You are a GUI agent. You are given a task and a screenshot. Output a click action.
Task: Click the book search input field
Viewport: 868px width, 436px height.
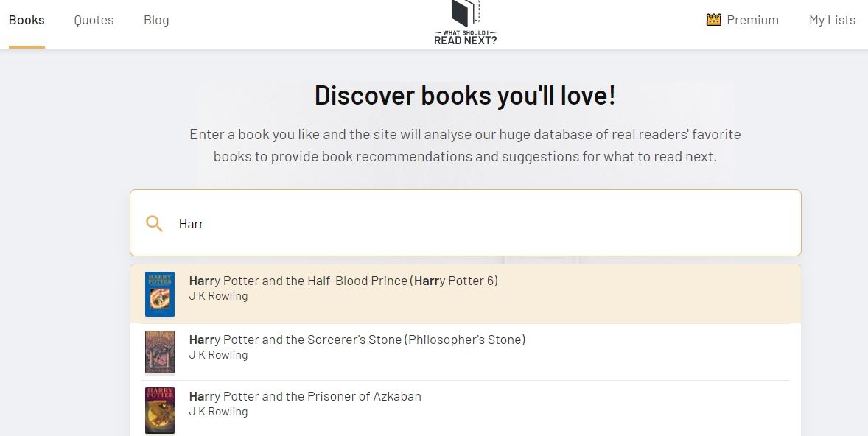(x=486, y=224)
